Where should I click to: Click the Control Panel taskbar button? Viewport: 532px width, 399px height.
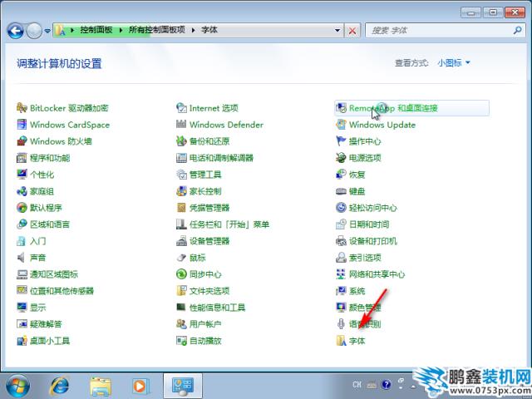click(x=183, y=386)
